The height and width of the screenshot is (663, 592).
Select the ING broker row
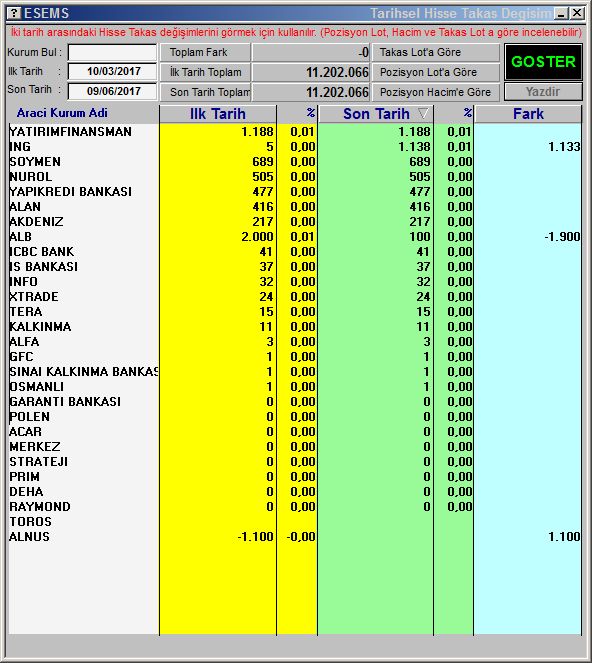295,147
